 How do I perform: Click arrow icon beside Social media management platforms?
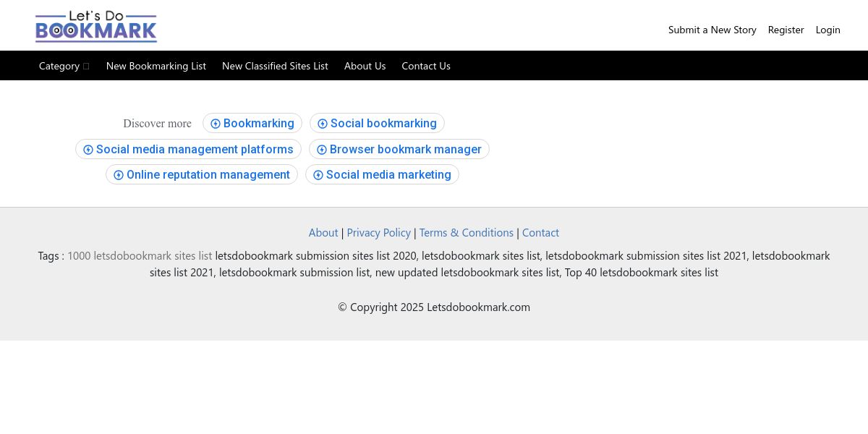88,150
